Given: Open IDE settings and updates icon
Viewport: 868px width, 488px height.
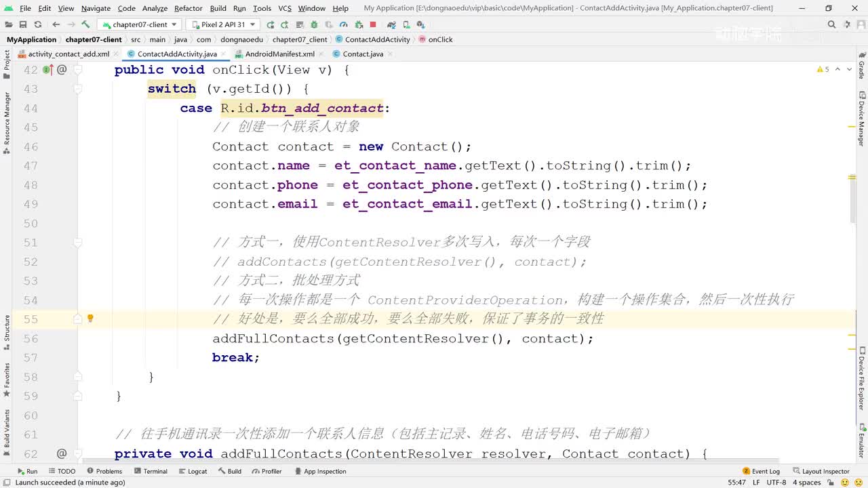Looking at the screenshot, I should (846, 24).
